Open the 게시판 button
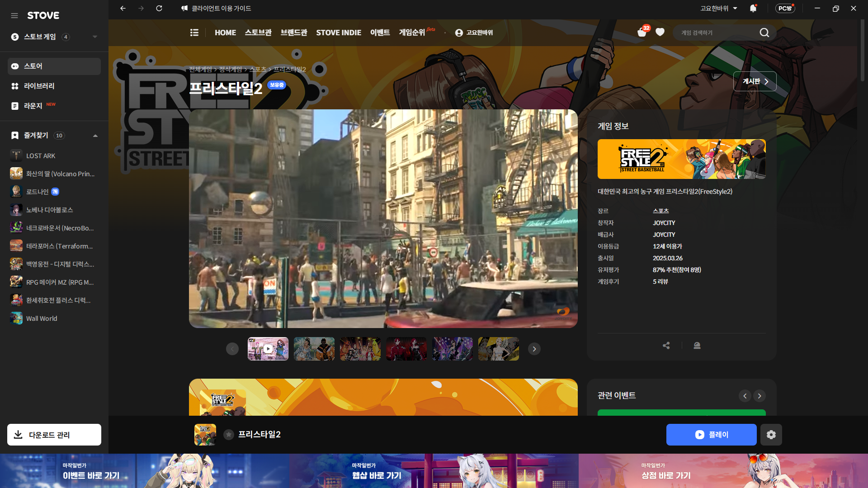868x488 pixels. click(x=755, y=81)
